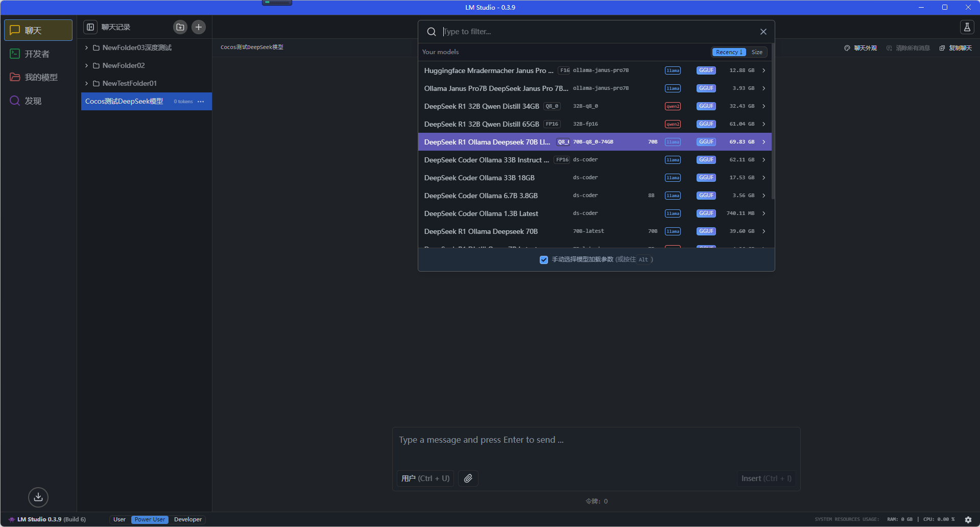The image size is (980, 527).
Task: Expand options for DeepSeek Coder Ollama 6.7B
Action: click(x=763, y=196)
